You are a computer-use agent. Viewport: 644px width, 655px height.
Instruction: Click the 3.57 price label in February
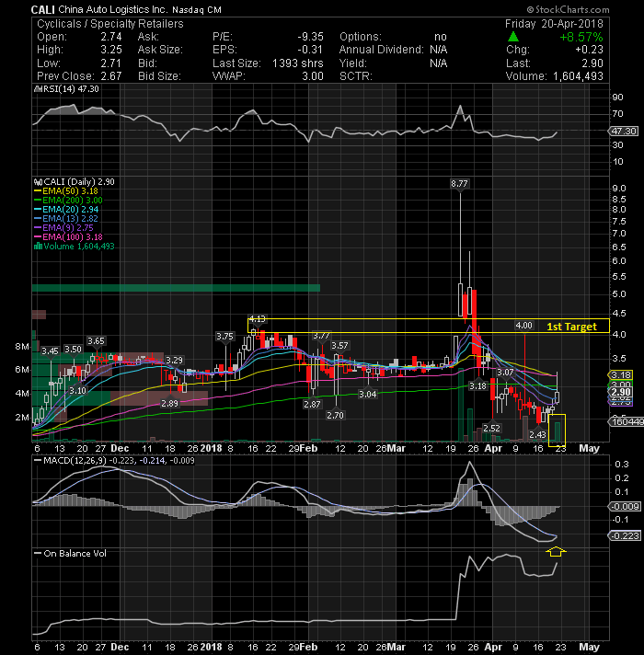click(339, 346)
